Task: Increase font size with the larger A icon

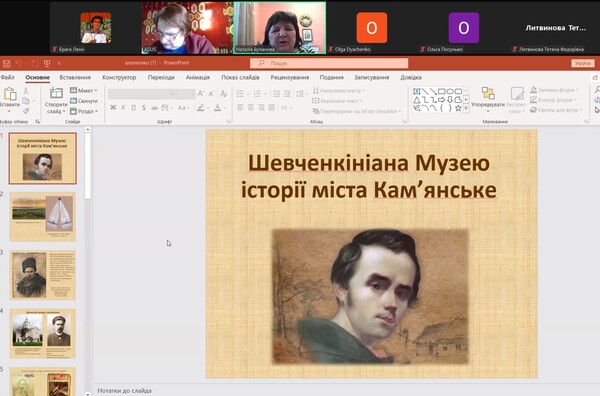Action: click(201, 94)
